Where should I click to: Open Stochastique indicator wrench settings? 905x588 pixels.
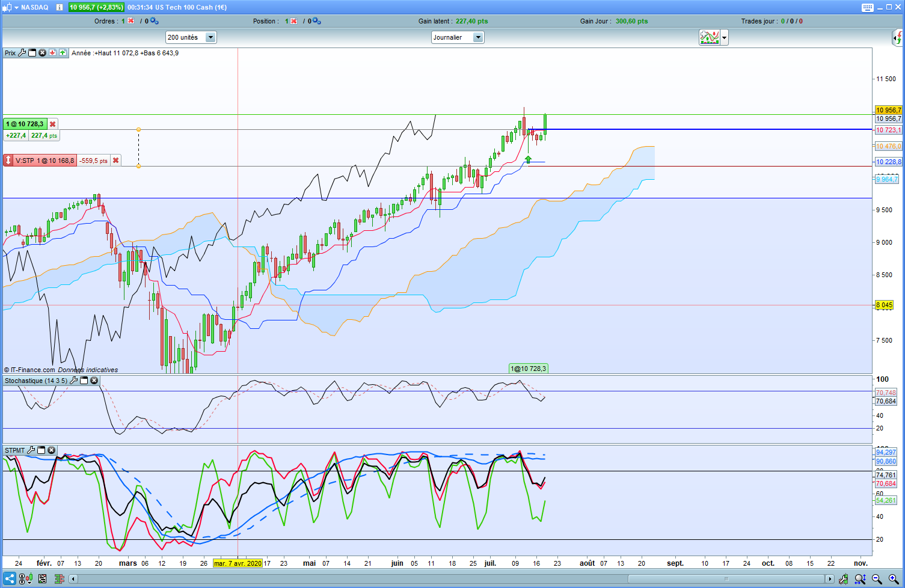74,381
